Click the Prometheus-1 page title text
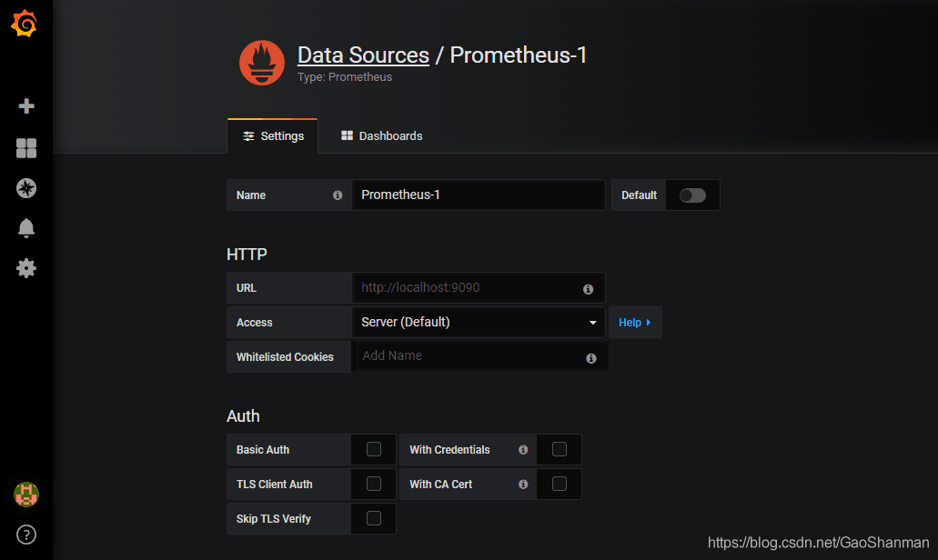938x560 pixels. (518, 55)
